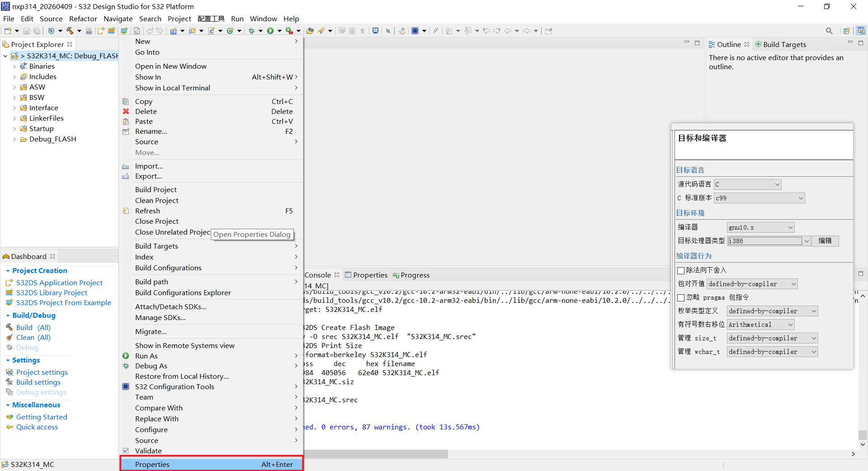
Task: Select Properties in the context menu
Action: click(212, 464)
